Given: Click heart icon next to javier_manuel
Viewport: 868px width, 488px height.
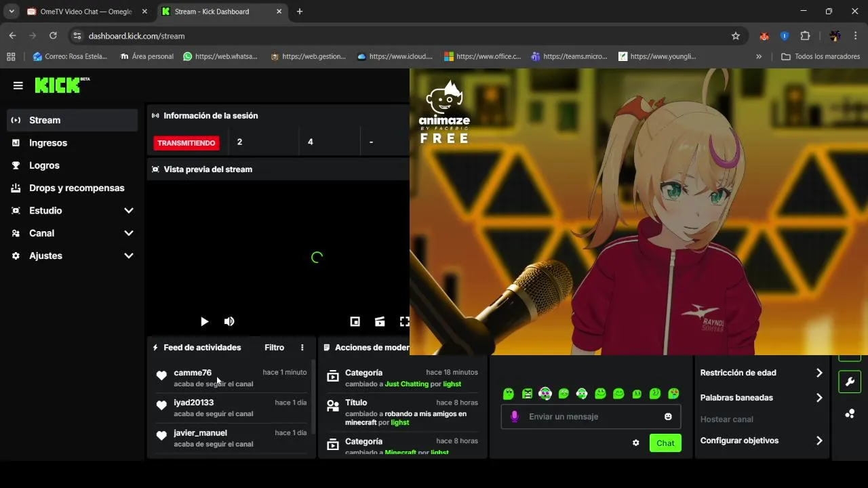Looking at the screenshot, I should click(161, 436).
